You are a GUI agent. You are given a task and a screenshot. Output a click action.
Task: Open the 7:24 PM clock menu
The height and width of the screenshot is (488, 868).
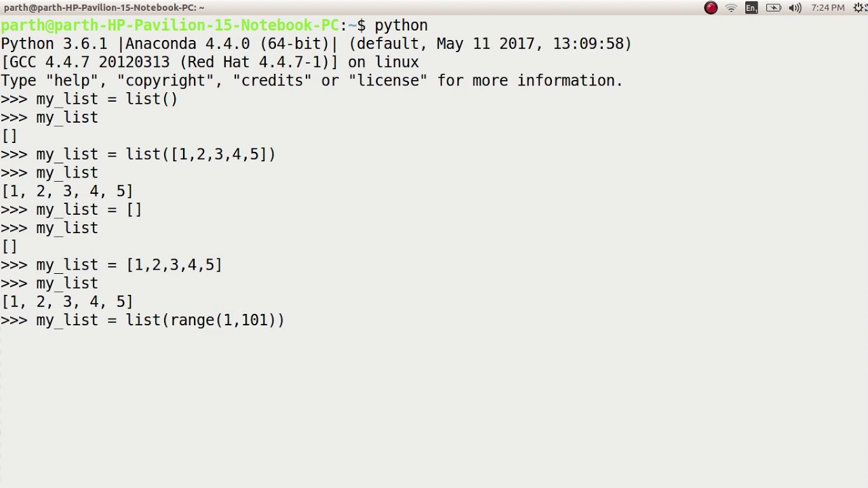[827, 8]
